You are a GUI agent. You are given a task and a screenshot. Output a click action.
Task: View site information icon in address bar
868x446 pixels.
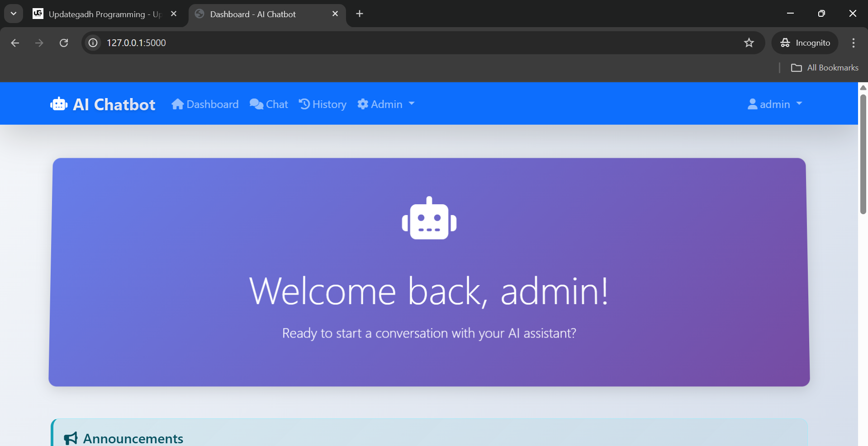coord(93,43)
